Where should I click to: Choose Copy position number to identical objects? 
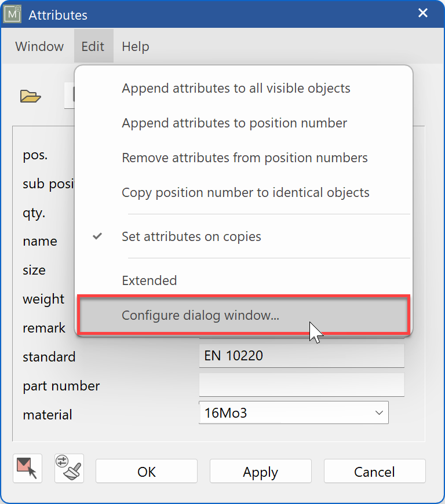coord(245,192)
